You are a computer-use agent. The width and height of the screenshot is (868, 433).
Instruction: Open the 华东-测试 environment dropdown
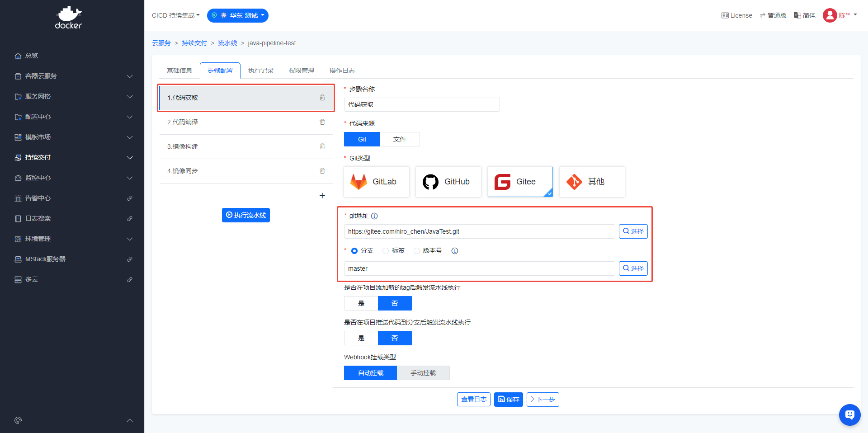click(238, 15)
